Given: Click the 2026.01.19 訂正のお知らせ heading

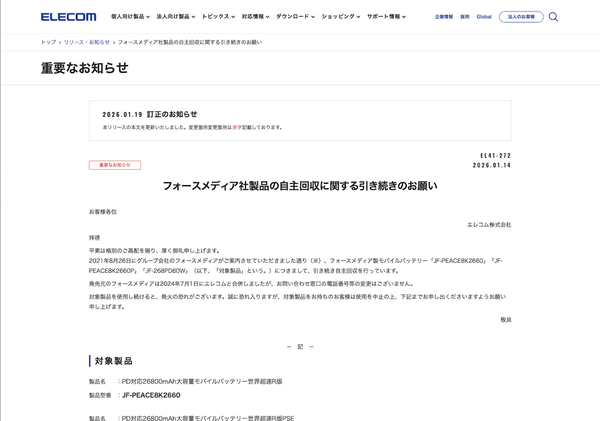Looking at the screenshot, I should click(150, 114).
